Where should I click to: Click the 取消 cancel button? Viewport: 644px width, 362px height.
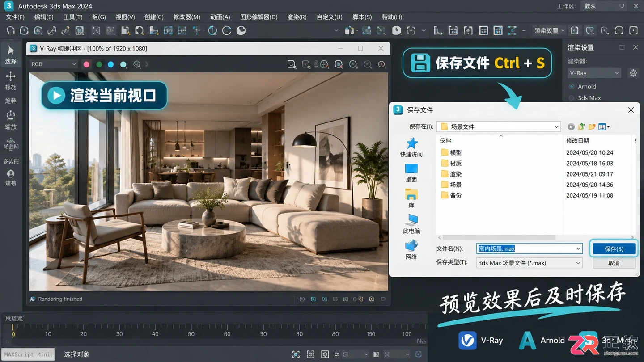coord(614,263)
